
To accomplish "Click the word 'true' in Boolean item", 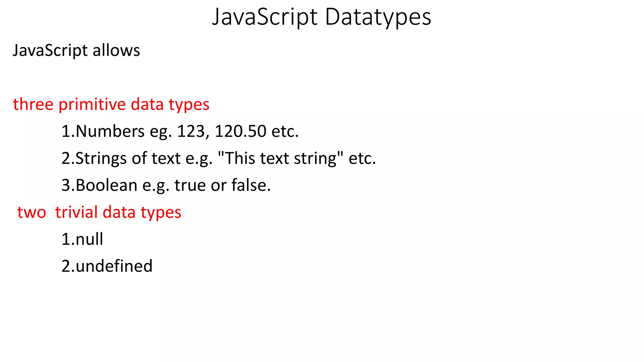I will [190, 185].
